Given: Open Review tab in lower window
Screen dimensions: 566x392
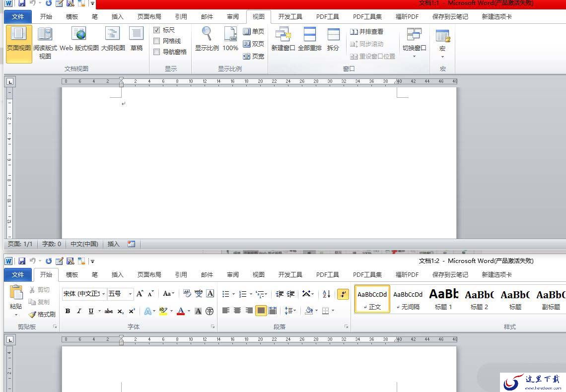Looking at the screenshot, I should point(233,275).
